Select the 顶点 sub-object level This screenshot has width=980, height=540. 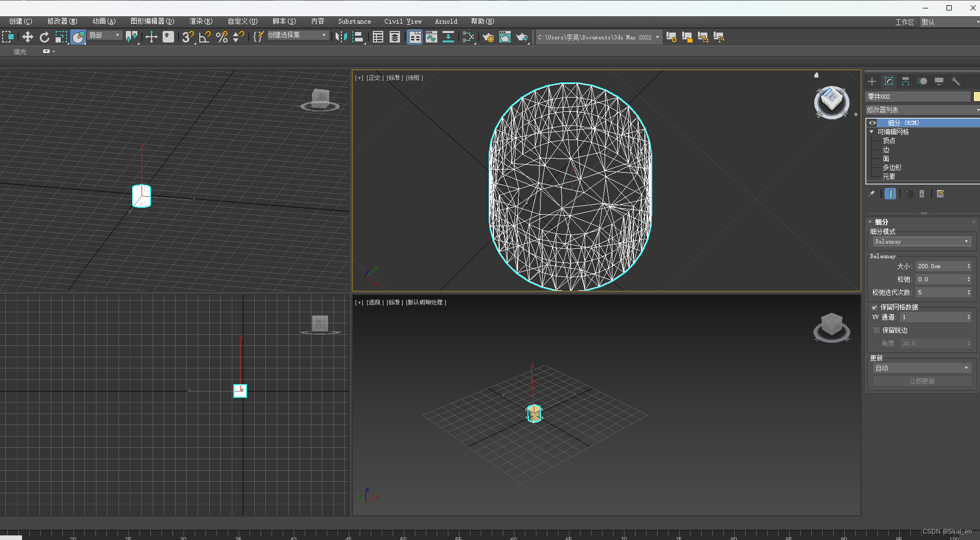coord(889,141)
